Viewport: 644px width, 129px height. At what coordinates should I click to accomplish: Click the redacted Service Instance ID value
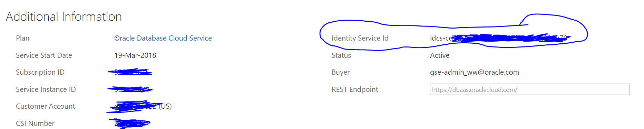pyautogui.click(x=130, y=89)
